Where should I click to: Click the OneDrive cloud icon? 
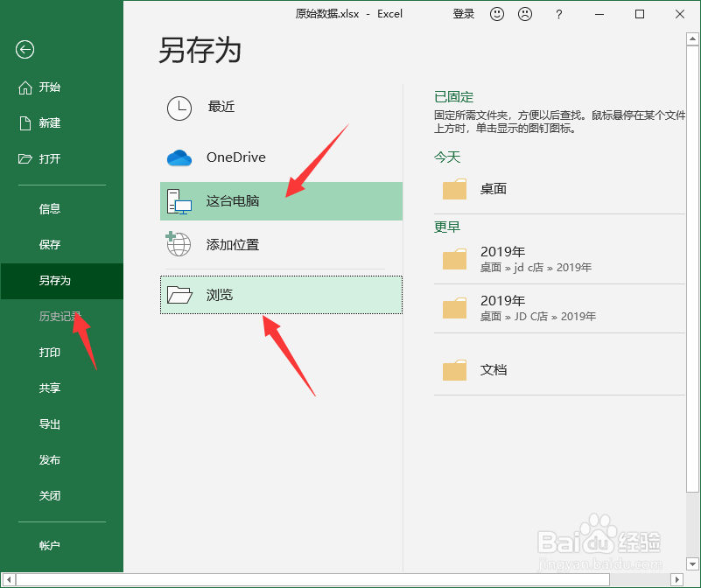pyautogui.click(x=179, y=157)
